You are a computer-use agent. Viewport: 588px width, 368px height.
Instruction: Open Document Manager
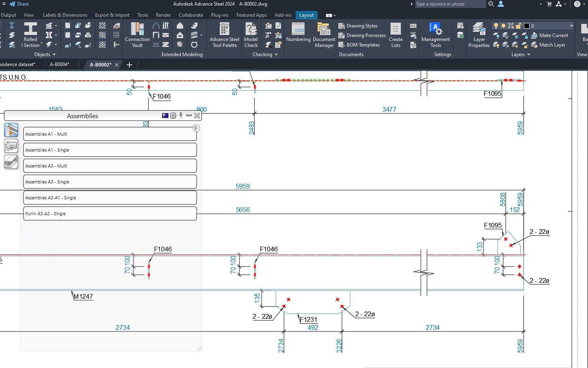(324, 35)
